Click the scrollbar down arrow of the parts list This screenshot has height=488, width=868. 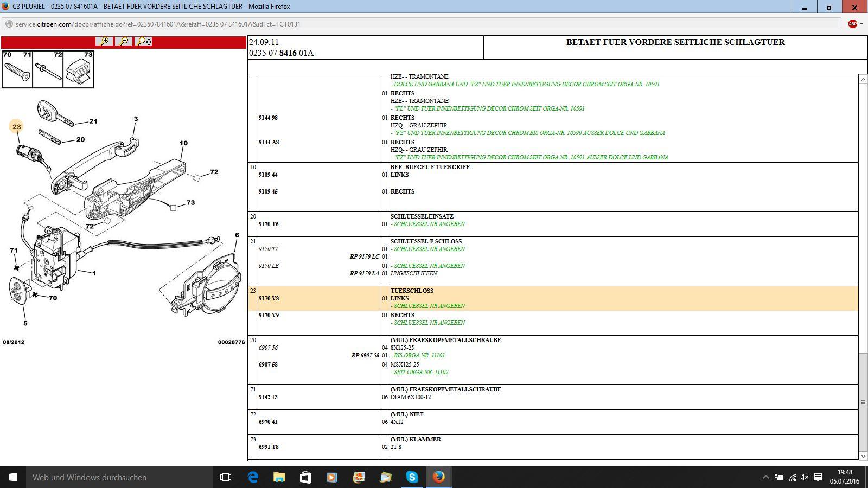[863, 456]
